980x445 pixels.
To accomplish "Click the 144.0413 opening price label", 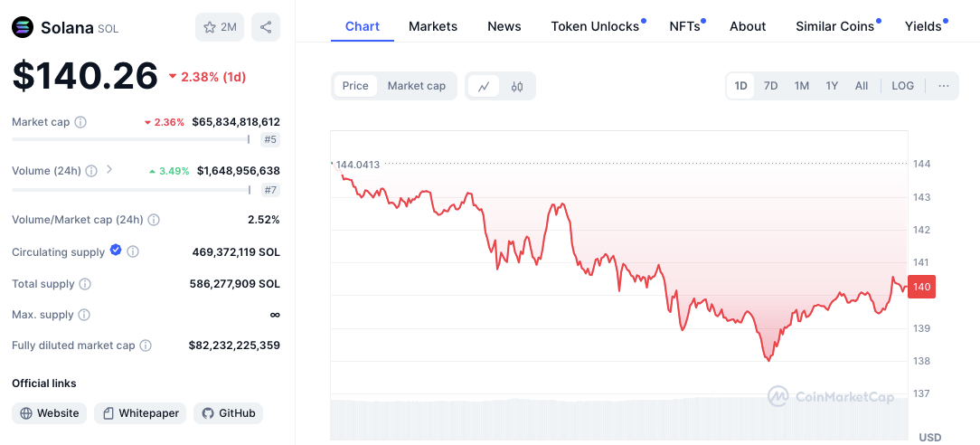I will click(357, 165).
